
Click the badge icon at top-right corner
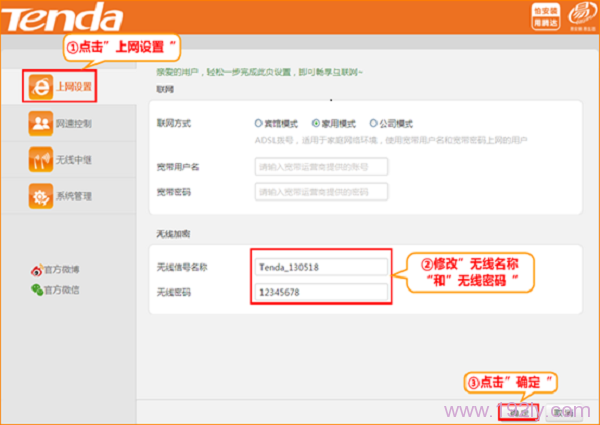(576, 18)
